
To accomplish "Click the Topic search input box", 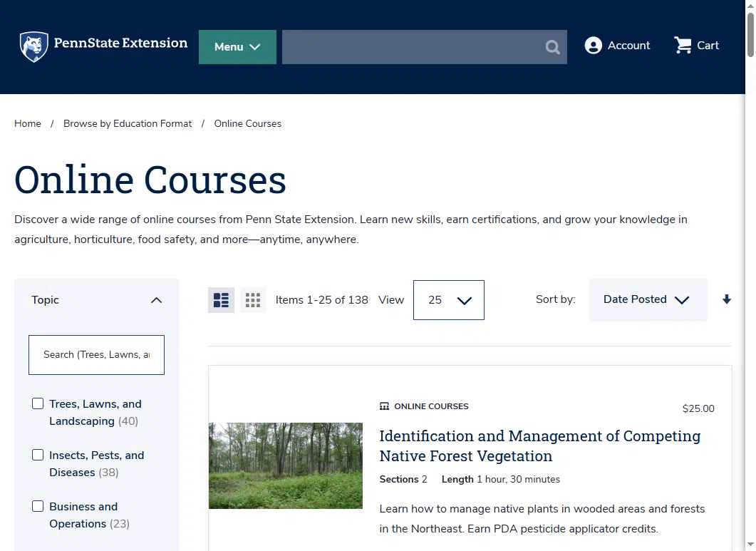I will click(x=96, y=355).
